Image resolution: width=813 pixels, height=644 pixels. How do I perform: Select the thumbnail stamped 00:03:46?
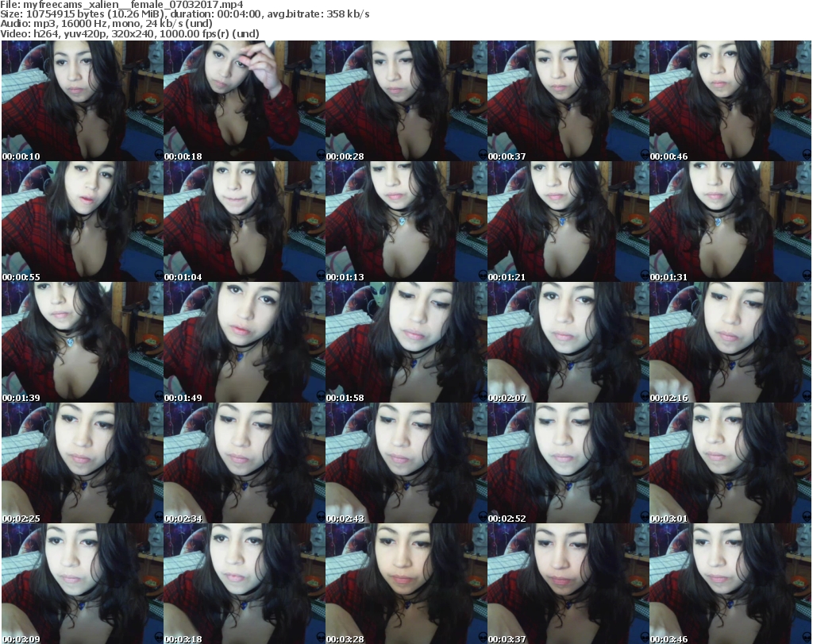tap(730, 584)
